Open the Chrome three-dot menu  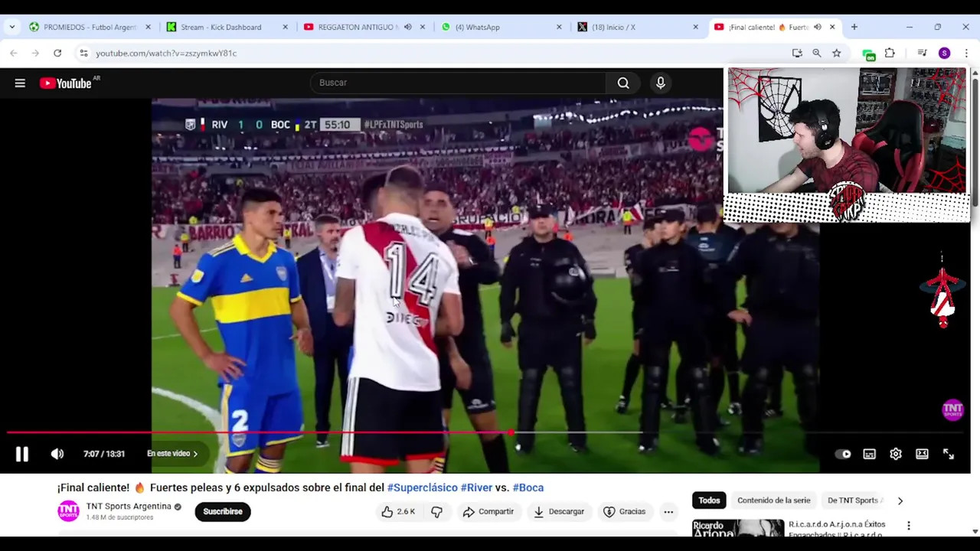[966, 53]
